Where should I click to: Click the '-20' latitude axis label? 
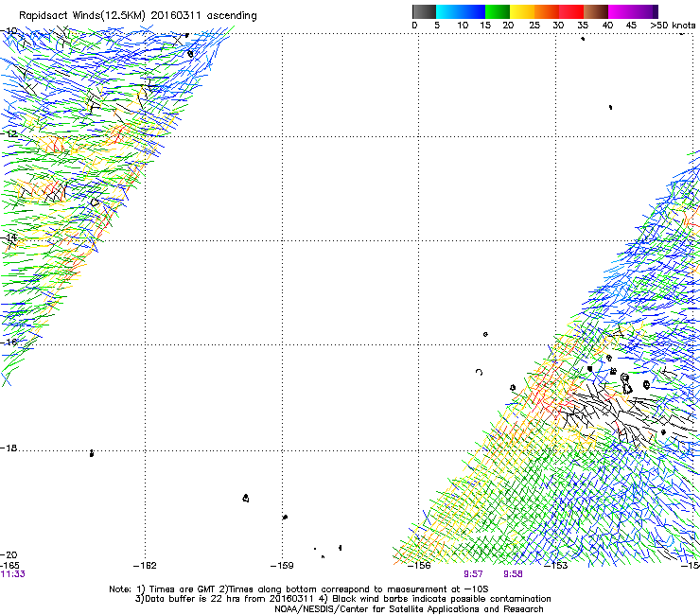point(9,554)
